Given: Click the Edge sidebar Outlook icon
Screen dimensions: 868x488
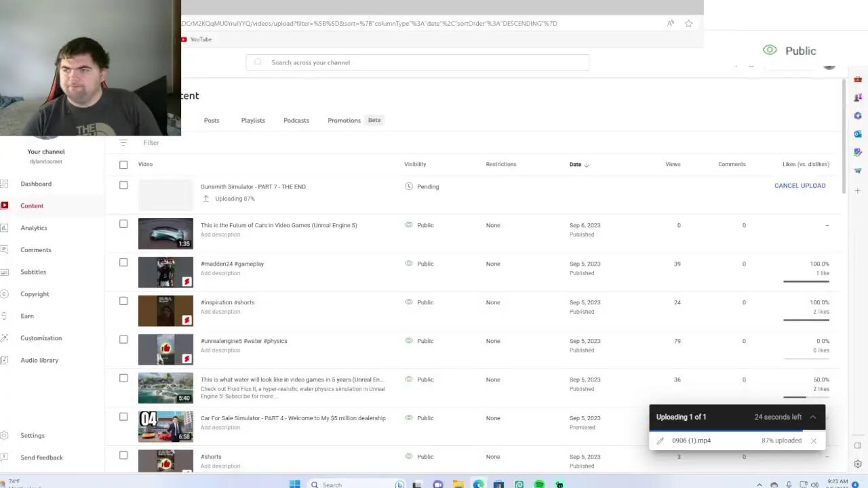Looking at the screenshot, I should (x=858, y=134).
